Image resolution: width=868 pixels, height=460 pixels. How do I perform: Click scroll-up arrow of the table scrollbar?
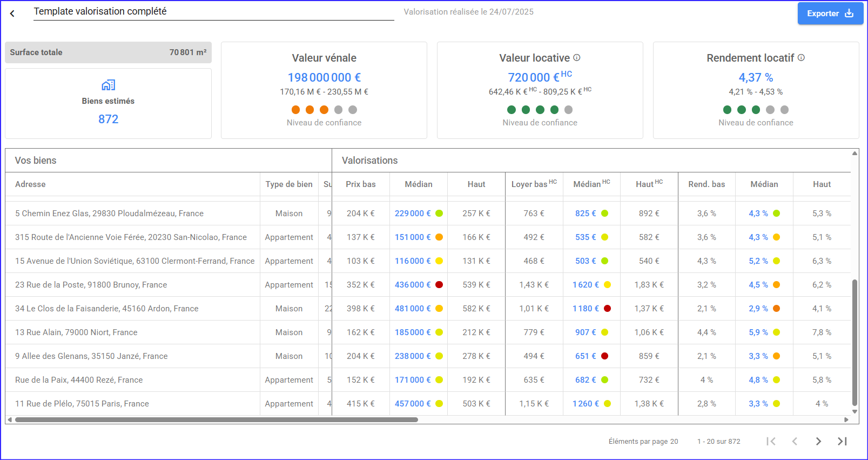pos(854,153)
